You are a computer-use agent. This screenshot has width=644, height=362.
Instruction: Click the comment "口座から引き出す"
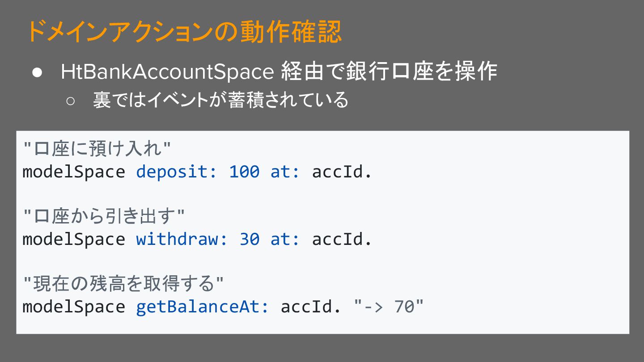(103, 217)
